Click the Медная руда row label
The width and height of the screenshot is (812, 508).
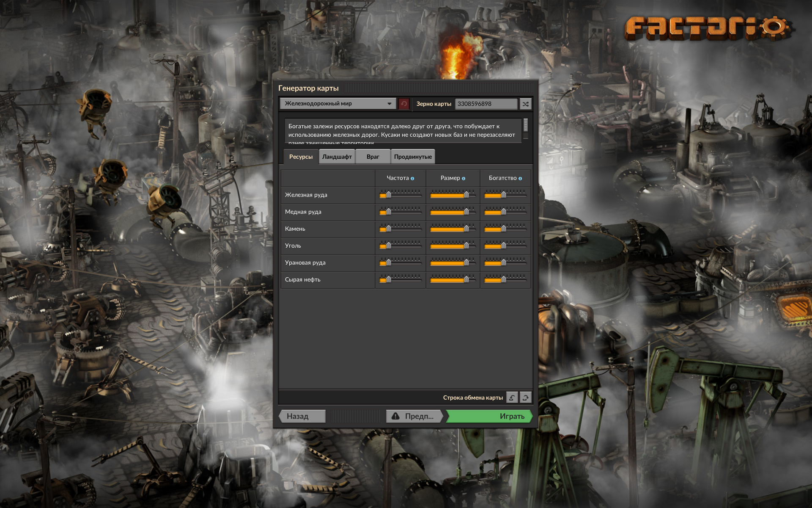pos(303,212)
